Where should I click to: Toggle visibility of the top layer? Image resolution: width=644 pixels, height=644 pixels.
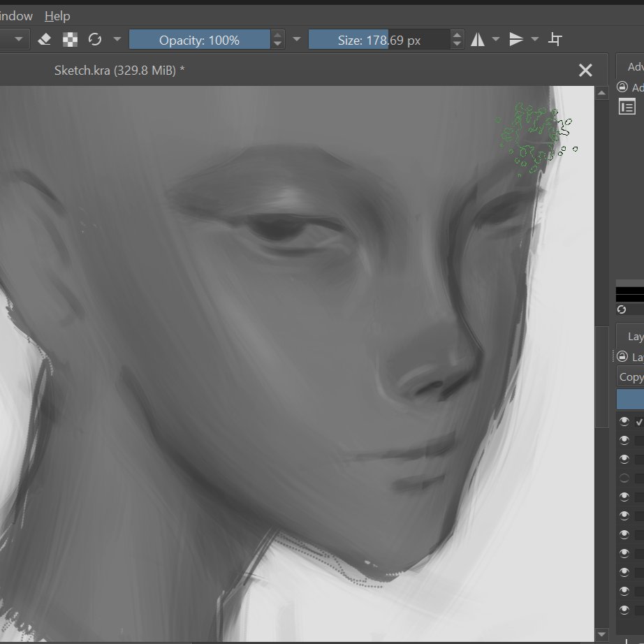click(x=624, y=420)
